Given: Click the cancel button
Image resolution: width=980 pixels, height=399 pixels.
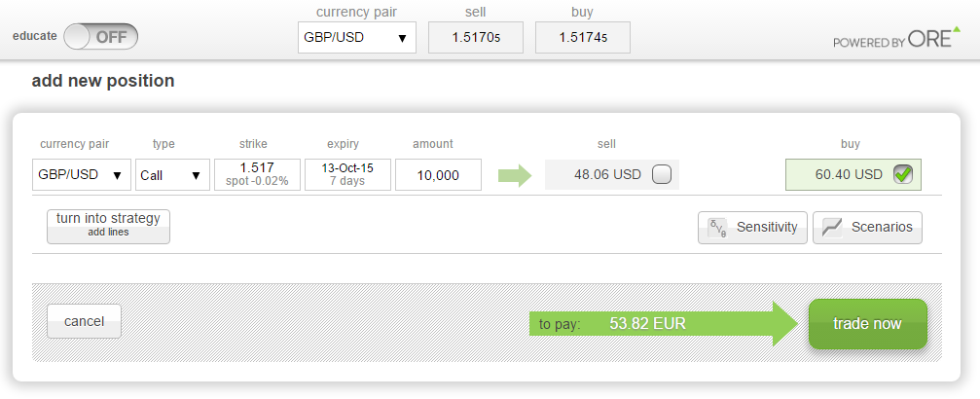Looking at the screenshot, I should 84,321.
